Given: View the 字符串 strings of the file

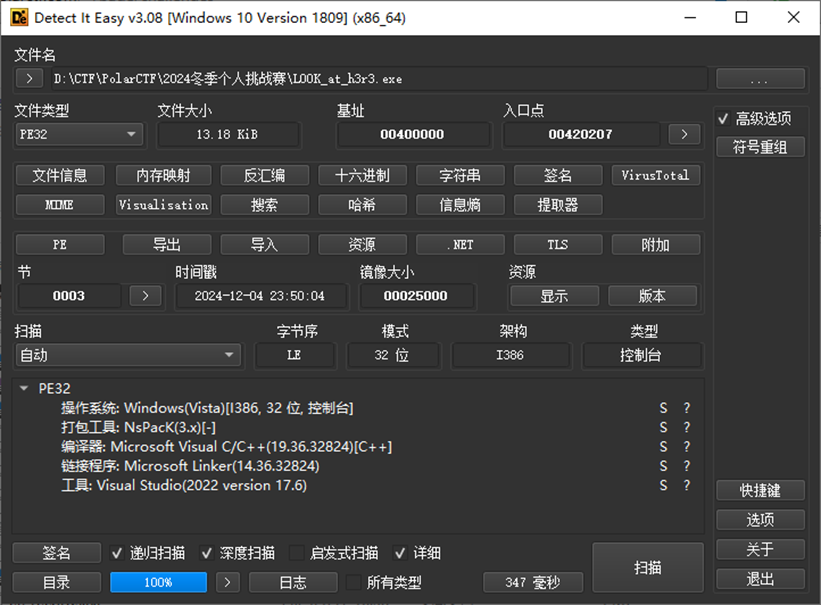Looking at the screenshot, I should [x=459, y=175].
